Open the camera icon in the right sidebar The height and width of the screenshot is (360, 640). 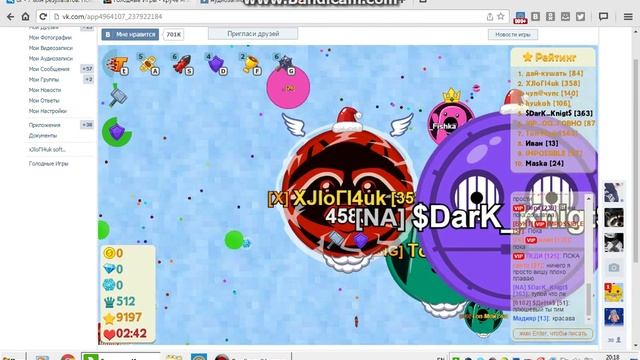click(613, 268)
